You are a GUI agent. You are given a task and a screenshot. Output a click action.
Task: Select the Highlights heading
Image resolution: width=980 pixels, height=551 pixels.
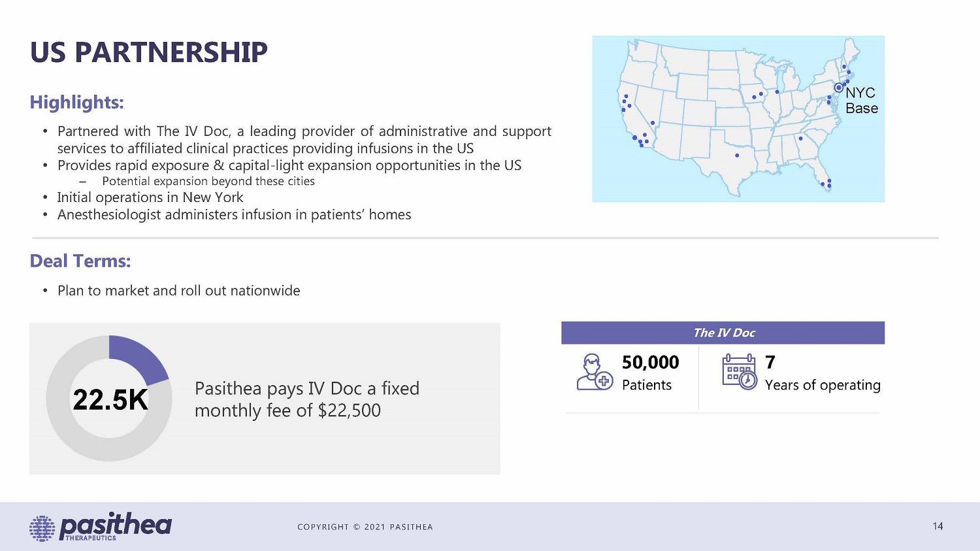pyautogui.click(x=76, y=103)
